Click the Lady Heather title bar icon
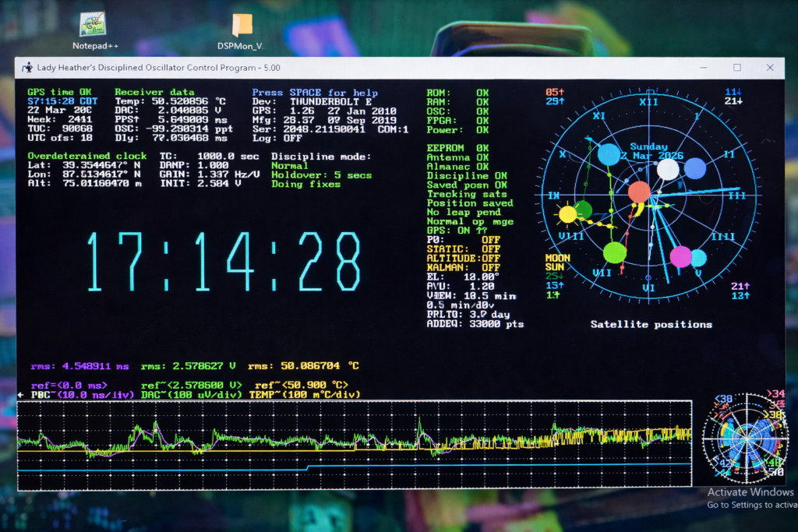Viewport: 798px width, 532px height. tap(27, 68)
